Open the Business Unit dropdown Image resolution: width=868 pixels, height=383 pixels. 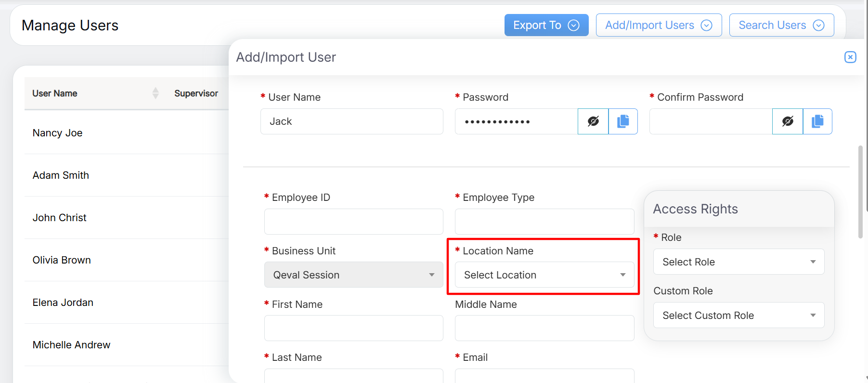point(353,275)
